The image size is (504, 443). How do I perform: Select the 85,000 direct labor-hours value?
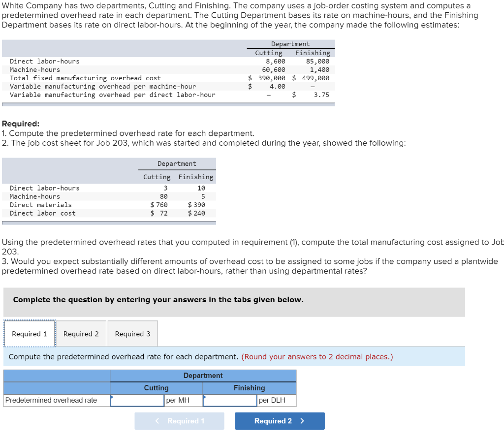pyautogui.click(x=317, y=61)
